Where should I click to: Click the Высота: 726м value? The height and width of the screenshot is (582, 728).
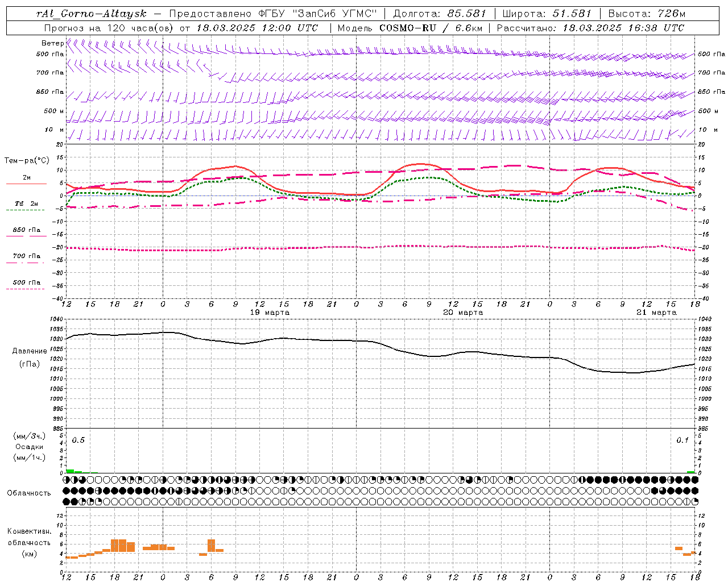[x=647, y=14]
